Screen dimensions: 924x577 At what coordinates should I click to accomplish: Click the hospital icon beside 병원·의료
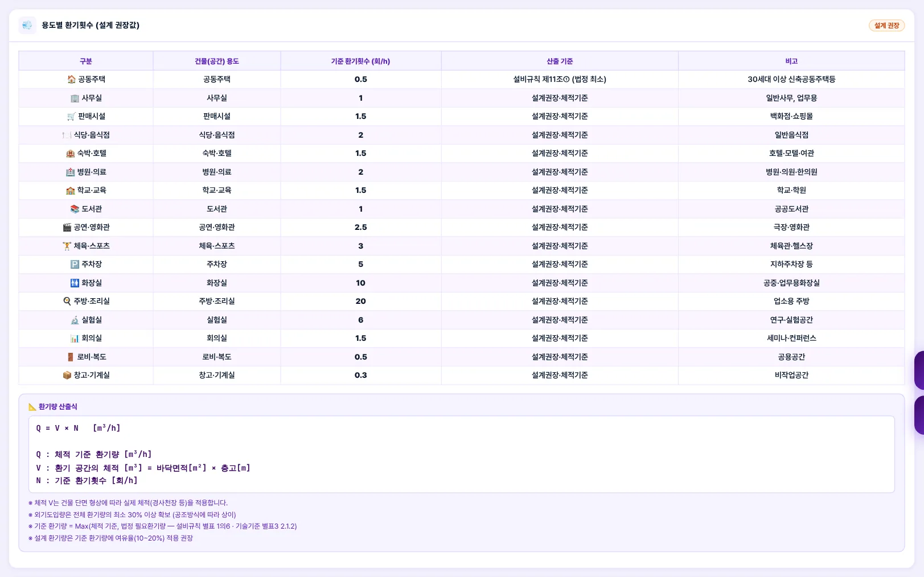tap(71, 172)
